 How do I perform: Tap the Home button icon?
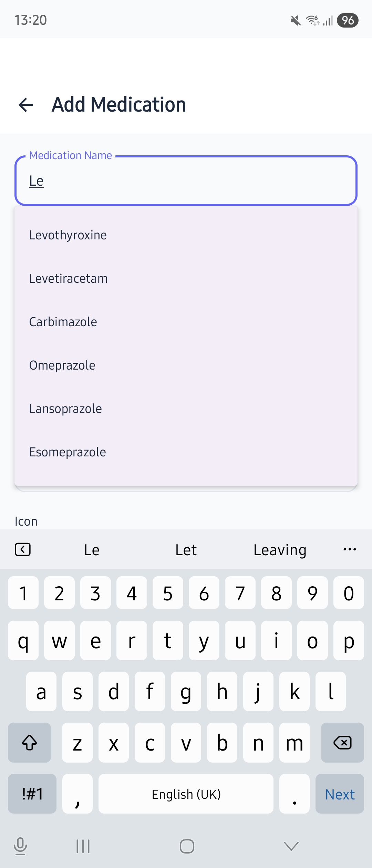tap(186, 846)
